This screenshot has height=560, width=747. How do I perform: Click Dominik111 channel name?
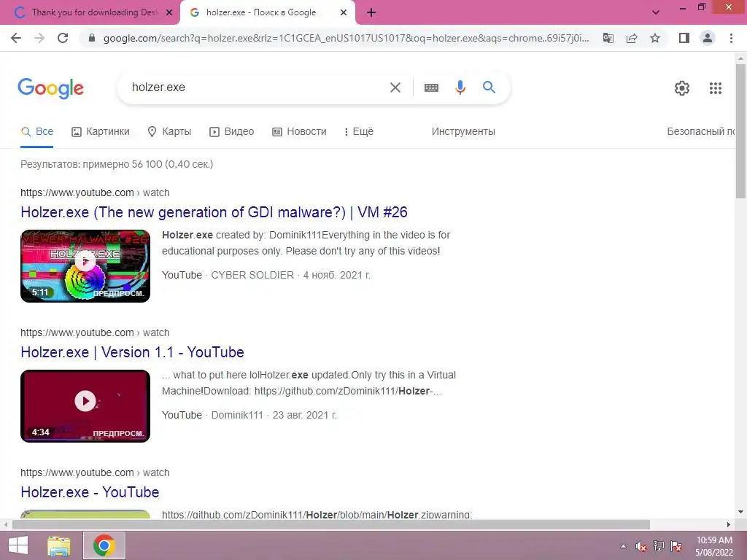[237, 415]
